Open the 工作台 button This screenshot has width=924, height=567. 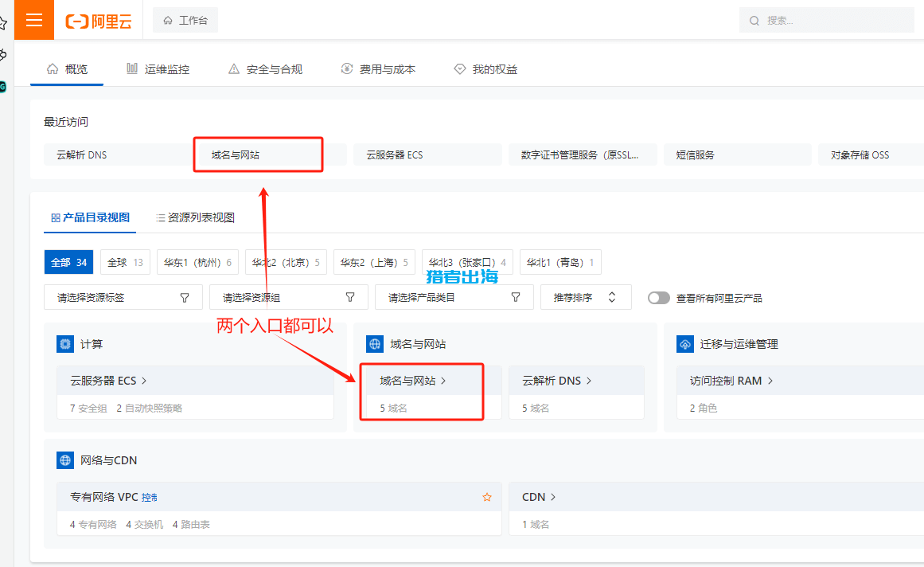(185, 21)
